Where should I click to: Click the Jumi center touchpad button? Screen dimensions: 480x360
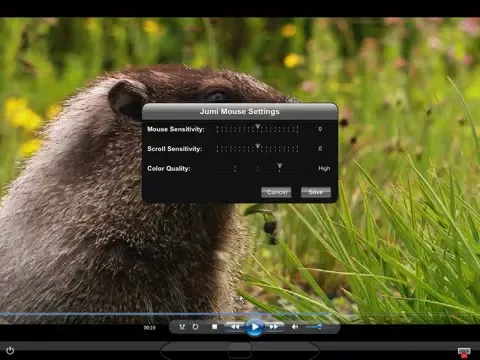[240, 350]
